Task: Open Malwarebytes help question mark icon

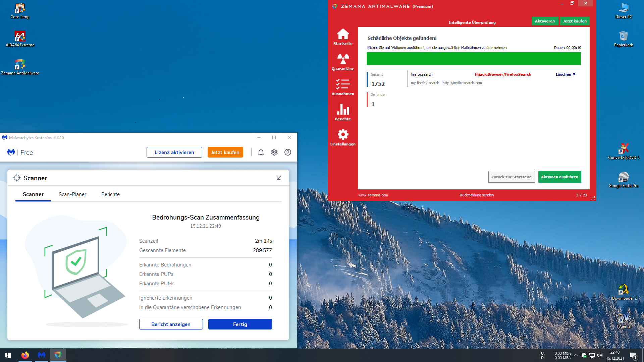Action: click(x=288, y=153)
